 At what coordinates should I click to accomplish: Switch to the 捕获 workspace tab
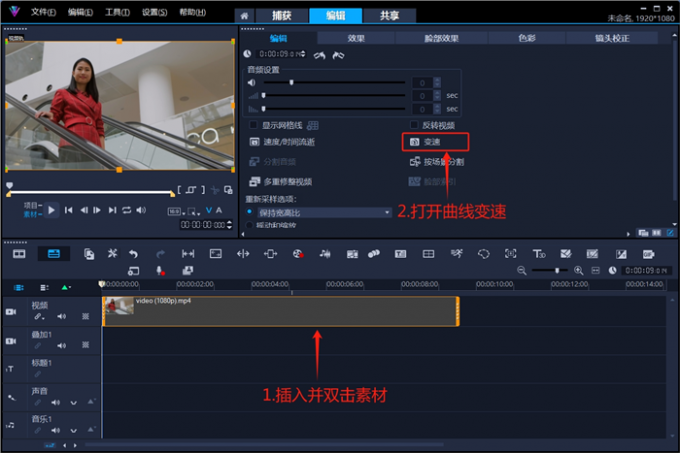[x=281, y=16]
